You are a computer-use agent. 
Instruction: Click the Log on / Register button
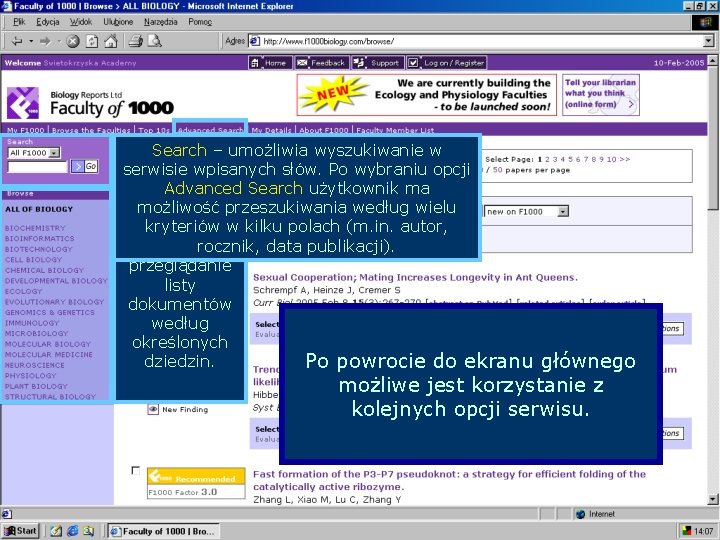tap(446, 63)
